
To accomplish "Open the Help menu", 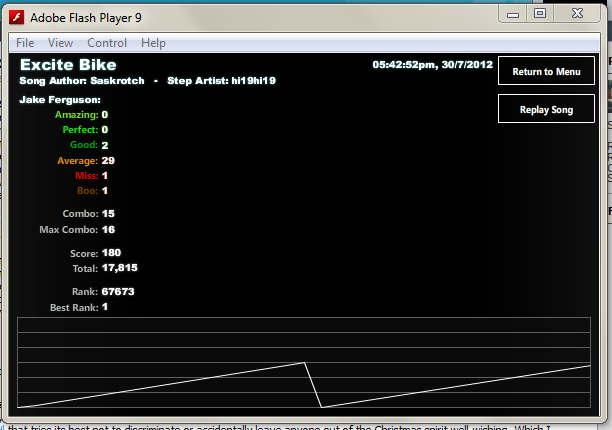I will point(153,43).
